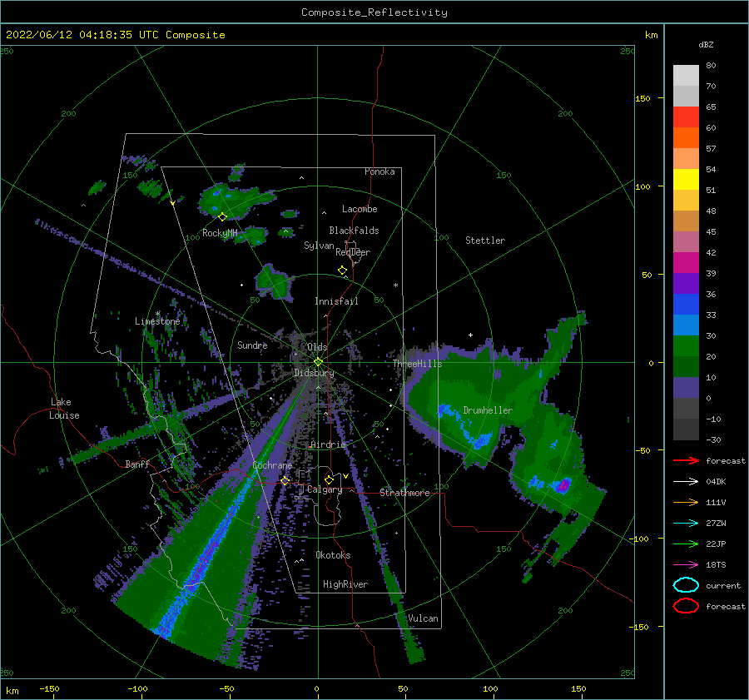Select the tan 45-48 dBZ swatch
Screen dimensions: 749x700
pyautogui.click(x=686, y=221)
